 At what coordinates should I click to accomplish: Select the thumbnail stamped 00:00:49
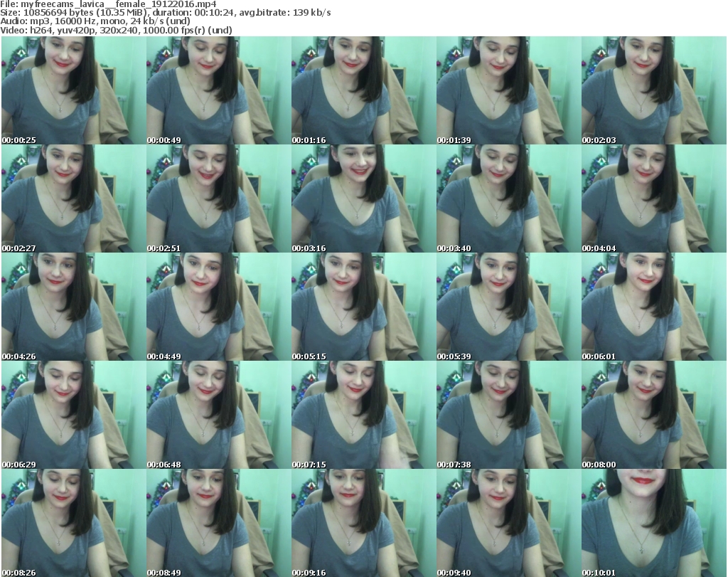[219, 90]
